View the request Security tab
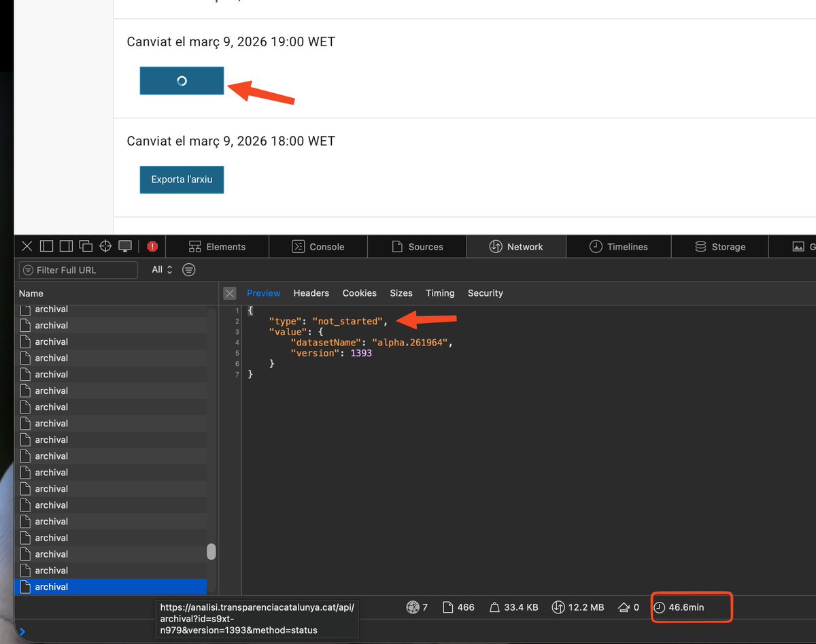 [486, 293]
